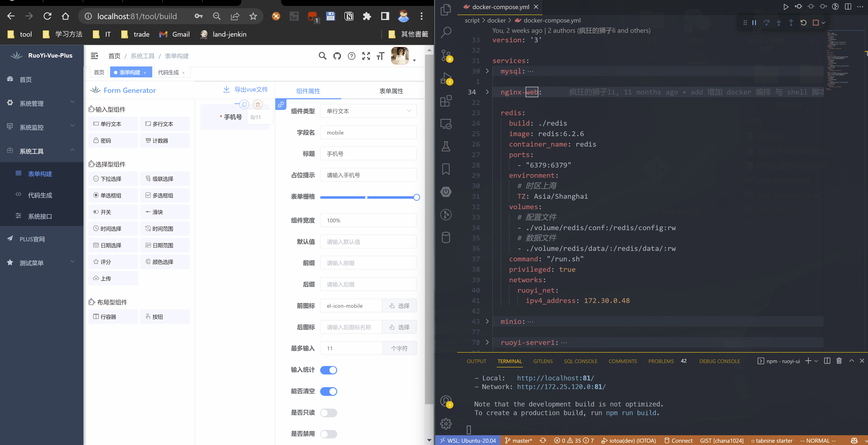The height and width of the screenshot is (445, 868).
Task: Open the 组件类型 dropdown
Action: coord(368,111)
